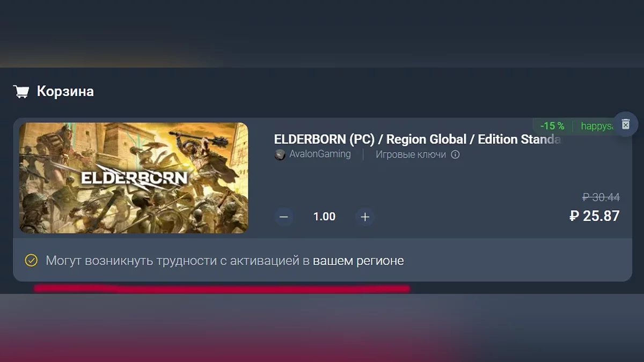Click the crossed-out price ₽ 30.44
The width and height of the screenshot is (644, 362).
coord(601,197)
